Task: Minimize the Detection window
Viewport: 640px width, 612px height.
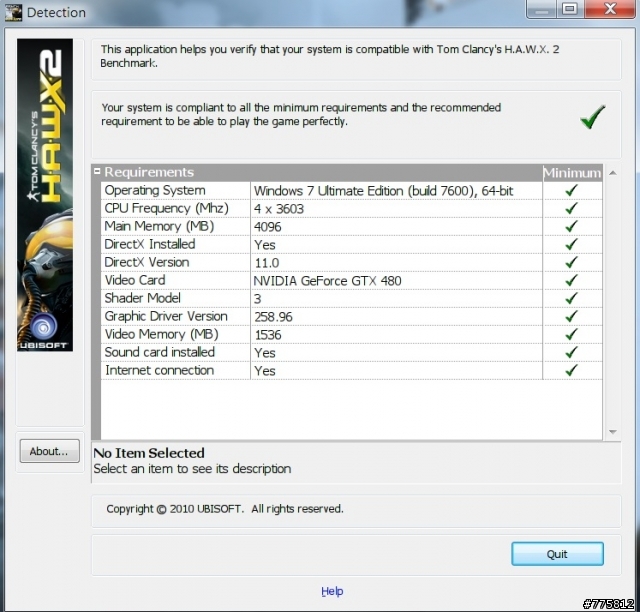Action: [542, 9]
